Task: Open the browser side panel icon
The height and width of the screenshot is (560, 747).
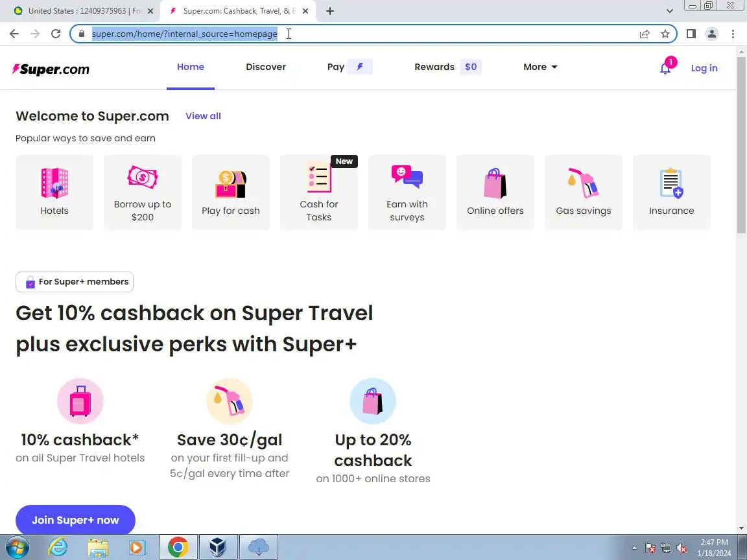Action: pos(691,34)
